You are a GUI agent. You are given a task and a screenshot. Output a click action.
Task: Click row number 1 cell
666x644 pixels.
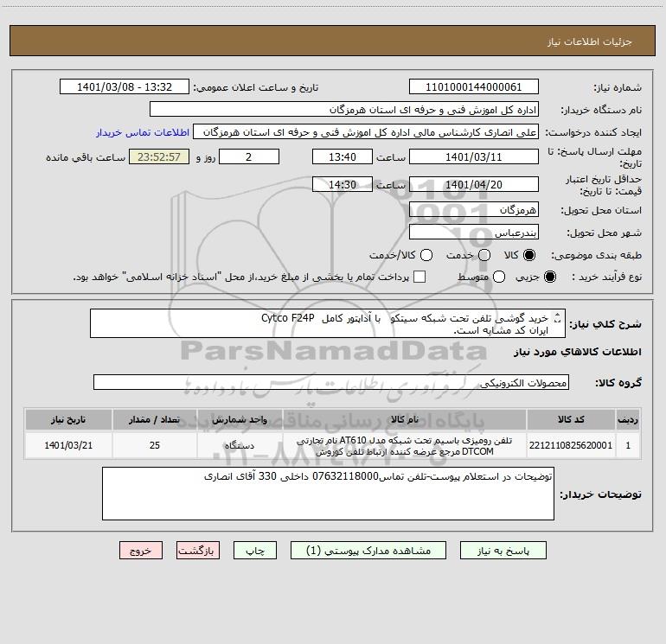pyautogui.click(x=628, y=445)
